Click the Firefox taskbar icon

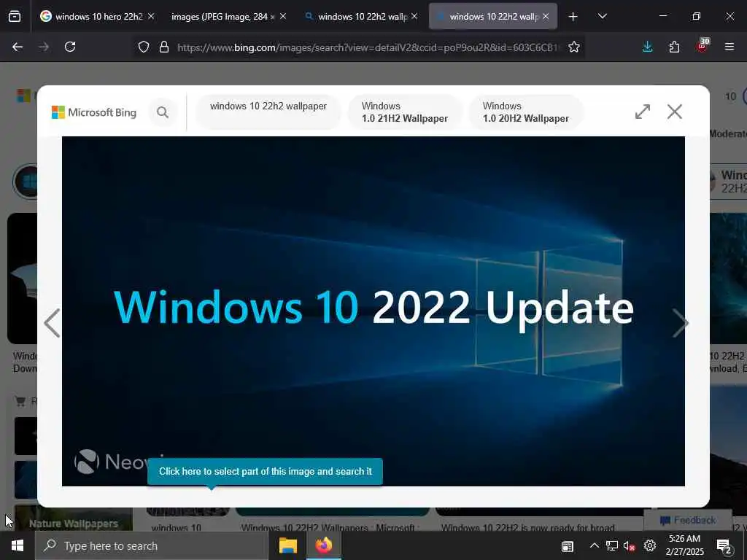(323, 545)
